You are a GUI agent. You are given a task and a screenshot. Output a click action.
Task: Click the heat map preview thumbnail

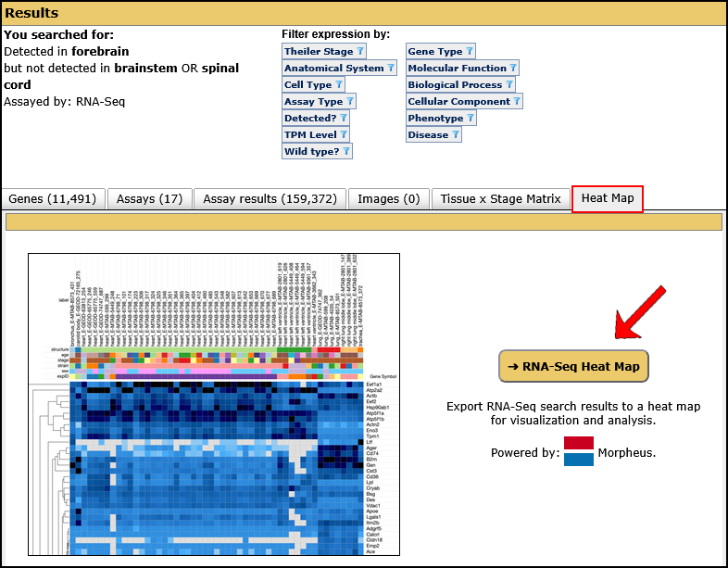pyautogui.click(x=214, y=404)
